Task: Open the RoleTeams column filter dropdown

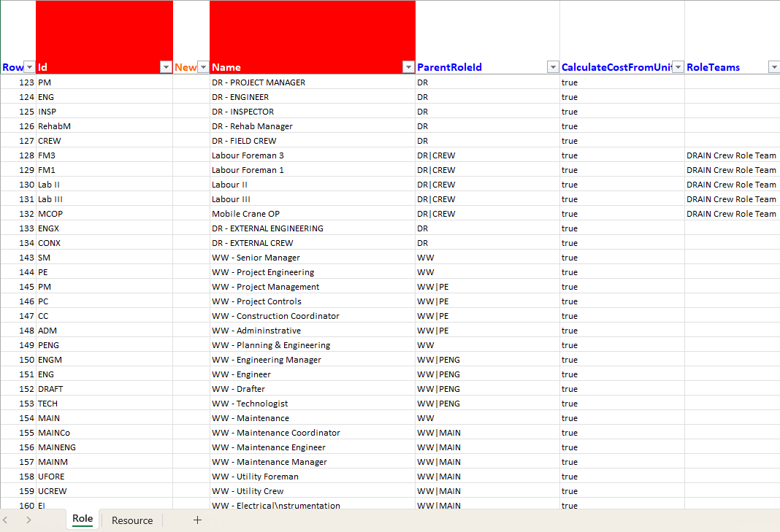Action: [x=773, y=67]
